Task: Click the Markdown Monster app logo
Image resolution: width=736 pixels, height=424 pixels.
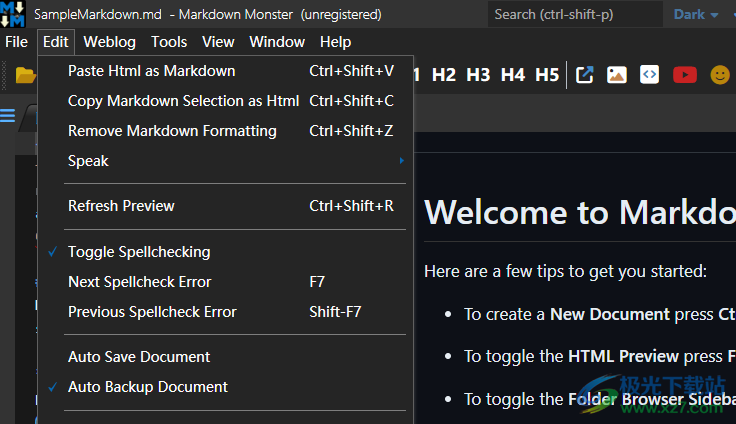Action: point(13,14)
